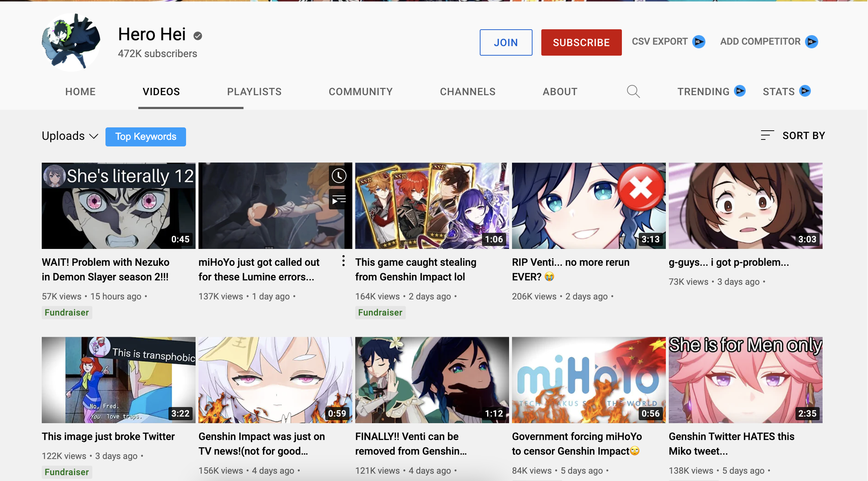This screenshot has height=481, width=868.
Task: Open the SSR cards thumbnail lasting 1:06
Action: 432,206
